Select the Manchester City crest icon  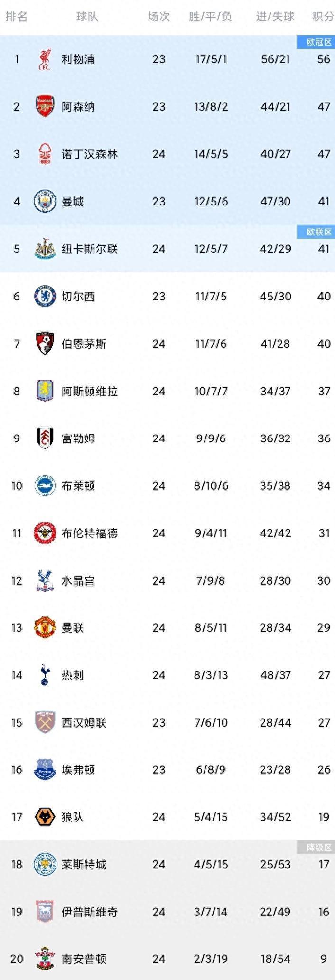coord(45,201)
